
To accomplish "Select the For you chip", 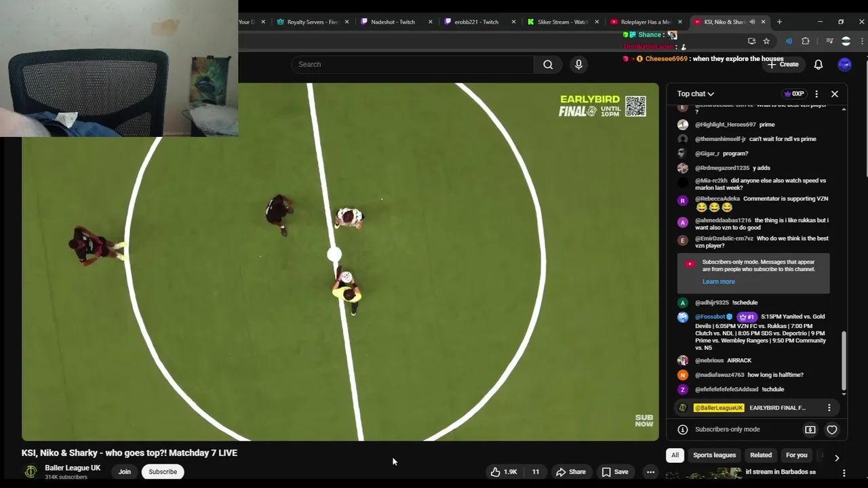I will point(796,455).
